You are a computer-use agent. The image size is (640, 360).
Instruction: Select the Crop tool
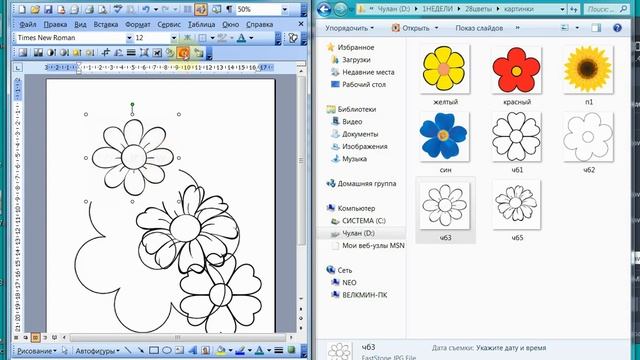click(106, 53)
